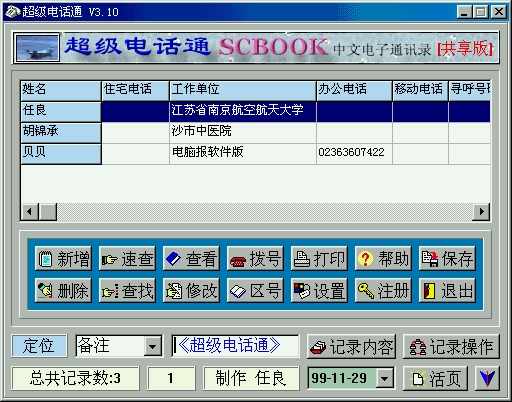
Task: Click the 记录内容 button
Action: click(x=351, y=347)
